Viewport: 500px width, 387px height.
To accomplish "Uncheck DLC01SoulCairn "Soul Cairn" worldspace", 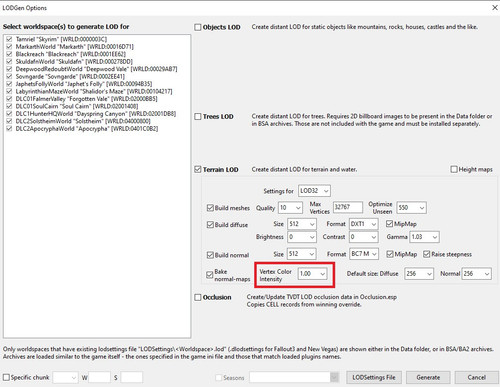I will click(9, 106).
